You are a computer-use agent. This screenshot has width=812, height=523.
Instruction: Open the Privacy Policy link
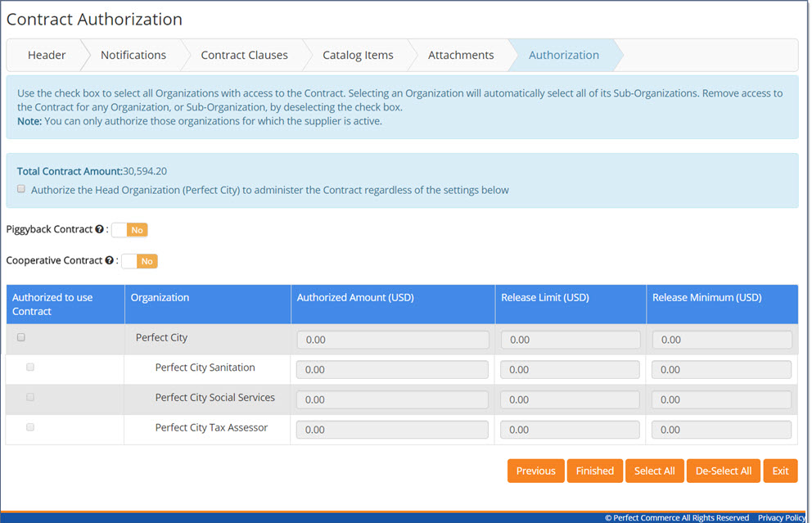click(x=781, y=517)
